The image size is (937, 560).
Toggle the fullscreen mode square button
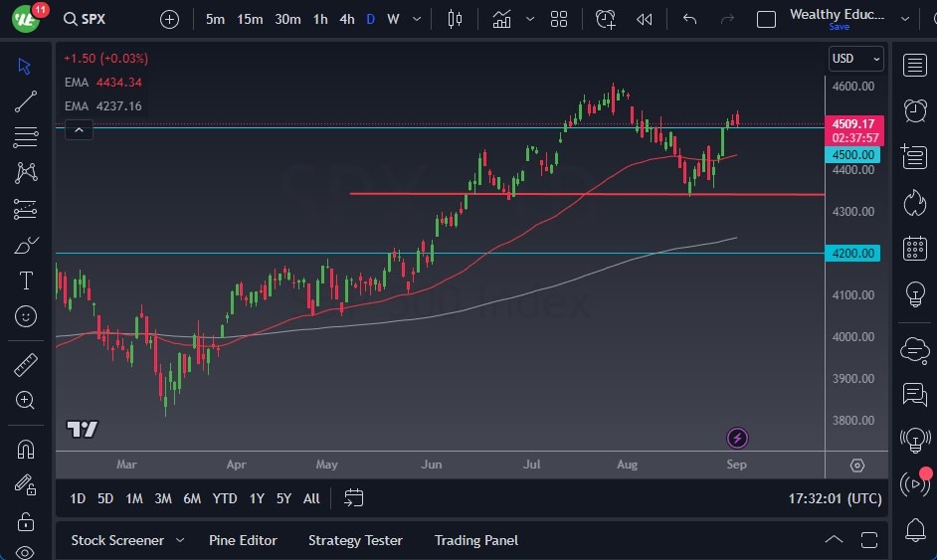[x=766, y=19]
